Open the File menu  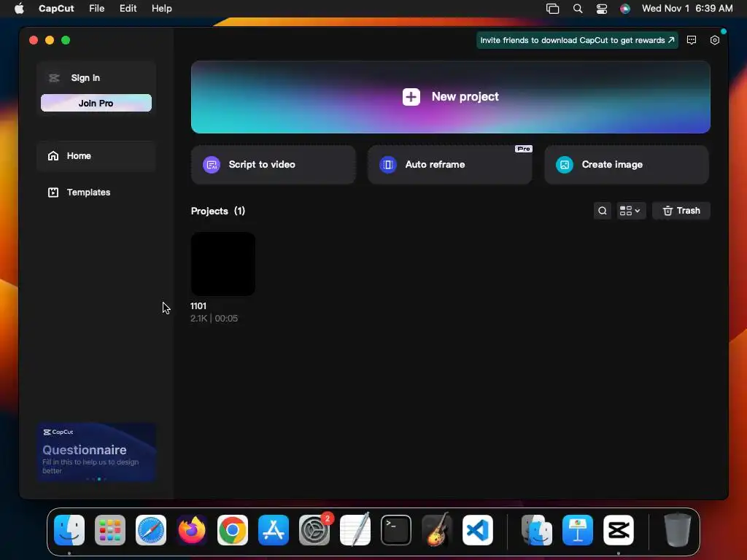pos(97,8)
